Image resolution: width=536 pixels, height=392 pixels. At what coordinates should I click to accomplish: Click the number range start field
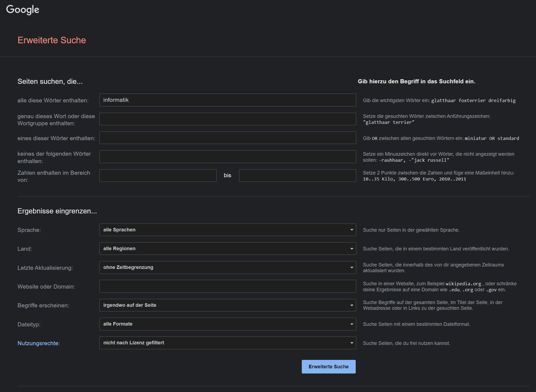158,176
